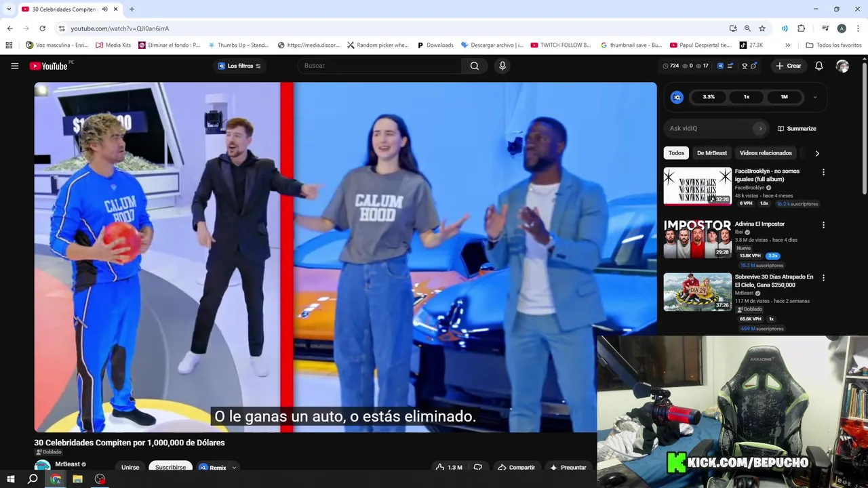Viewport: 868px width, 488px height.
Task: Reload the page in Chrome
Action: point(42,28)
